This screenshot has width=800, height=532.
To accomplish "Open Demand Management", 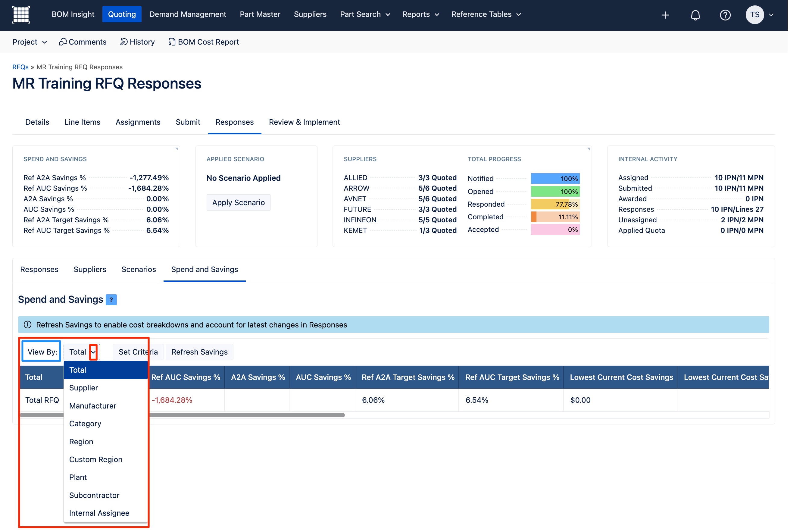I will pos(188,14).
